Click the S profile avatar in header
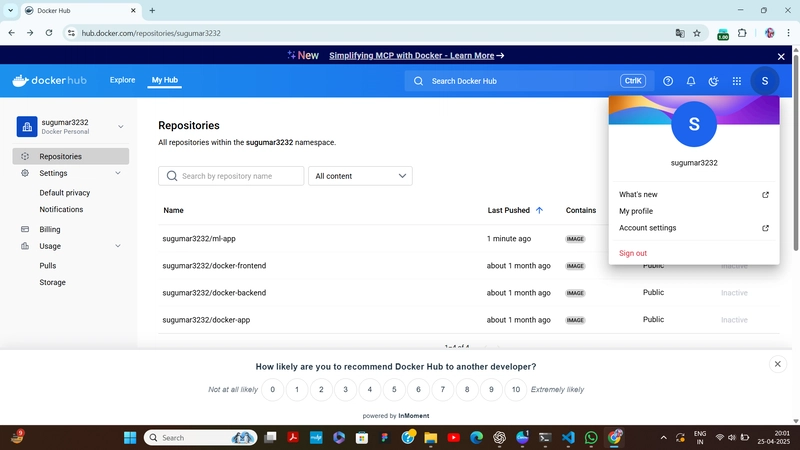The width and height of the screenshot is (800, 450). point(765,81)
